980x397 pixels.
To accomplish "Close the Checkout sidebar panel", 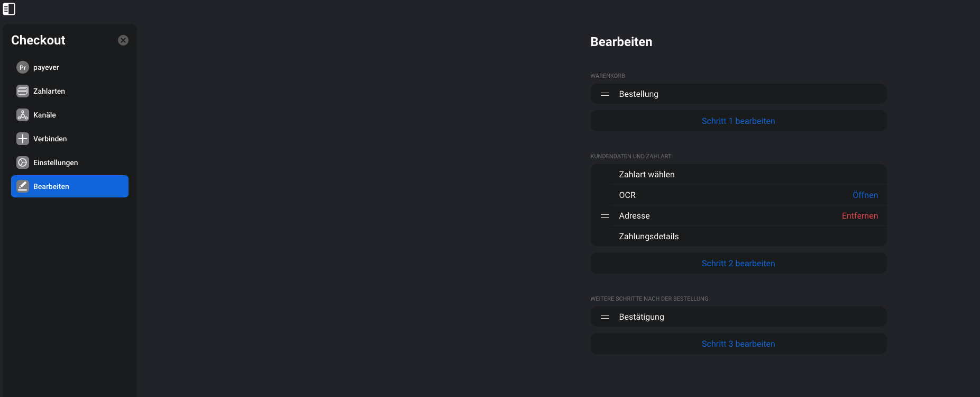I will [123, 40].
